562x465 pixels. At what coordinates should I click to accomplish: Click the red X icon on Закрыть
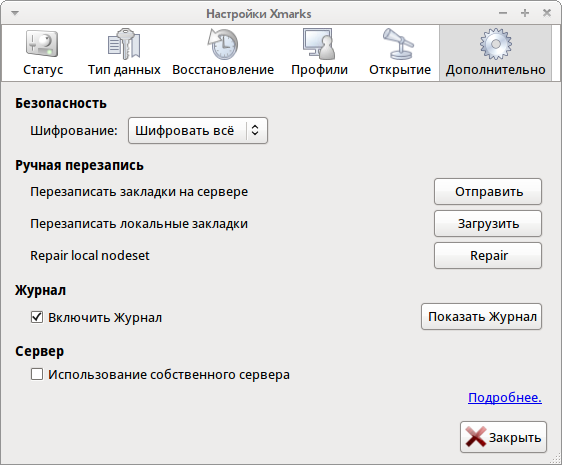pos(476,437)
